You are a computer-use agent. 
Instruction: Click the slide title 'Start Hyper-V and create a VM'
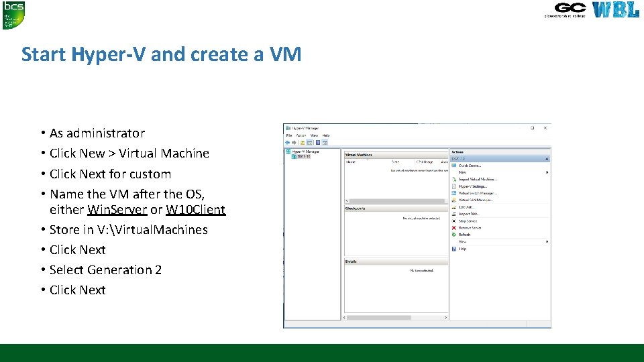[x=162, y=54]
